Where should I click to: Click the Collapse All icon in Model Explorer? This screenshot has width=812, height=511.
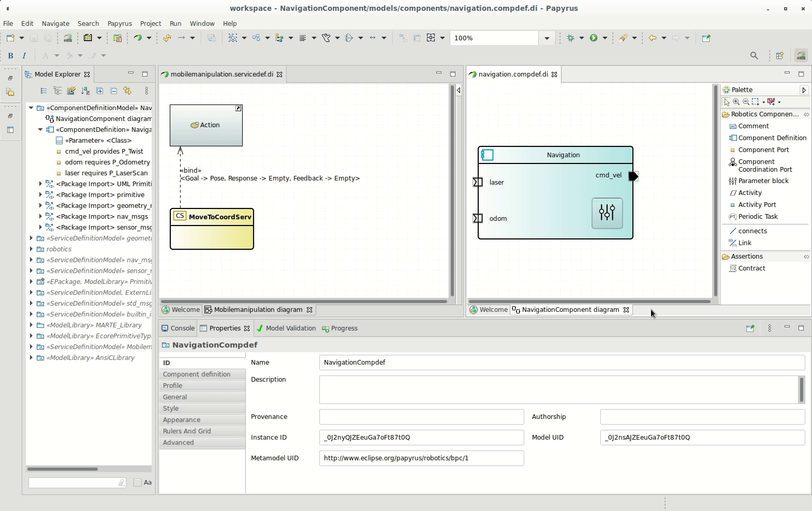pyautogui.click(x=113, y=91)
